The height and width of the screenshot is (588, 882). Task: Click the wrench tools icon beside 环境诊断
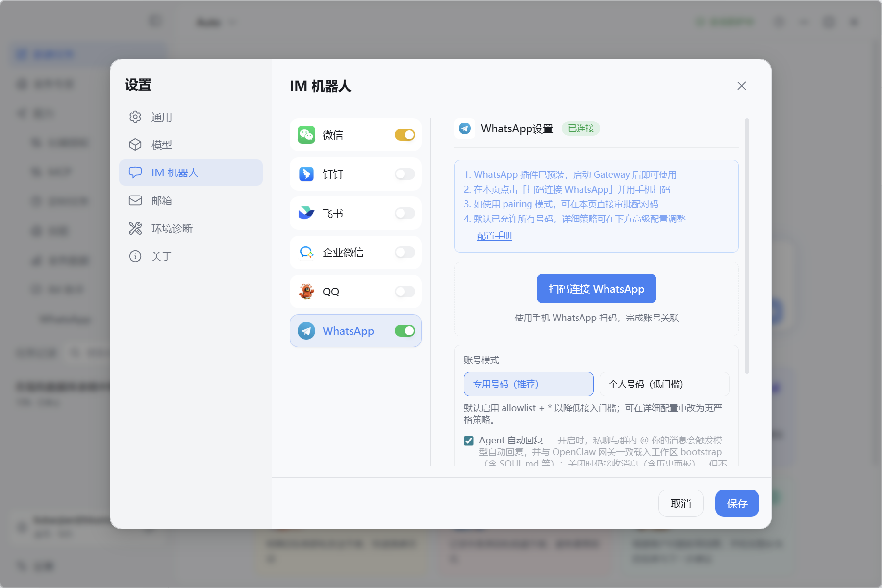(135, 228)
